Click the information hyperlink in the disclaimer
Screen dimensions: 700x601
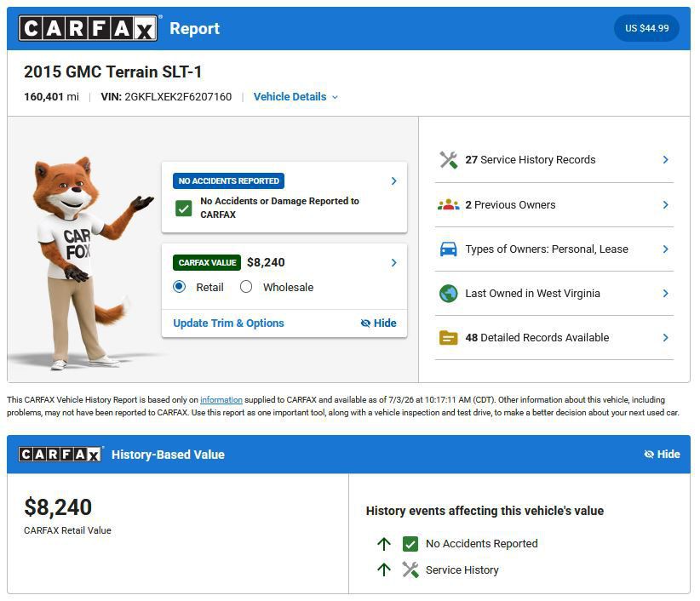[x=221, y=400]
